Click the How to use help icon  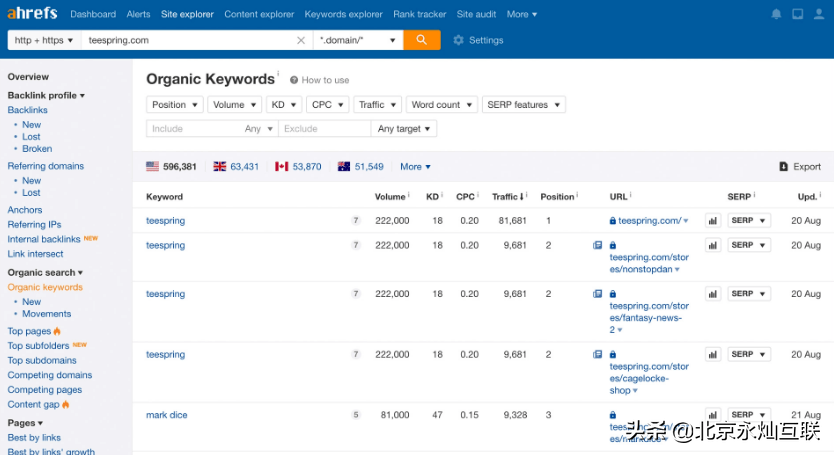pyautogui.click(x=294, y=80)
